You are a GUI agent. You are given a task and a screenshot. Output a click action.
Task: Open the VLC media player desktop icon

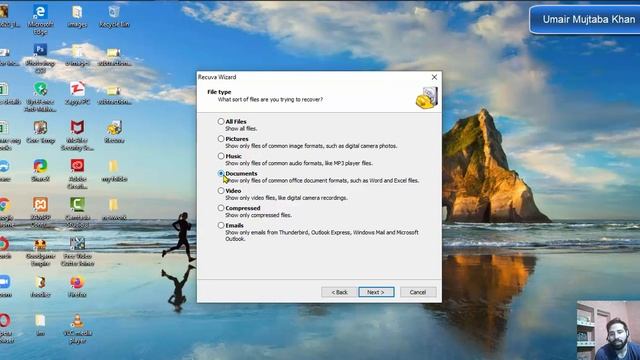click(x=77, y=329)
